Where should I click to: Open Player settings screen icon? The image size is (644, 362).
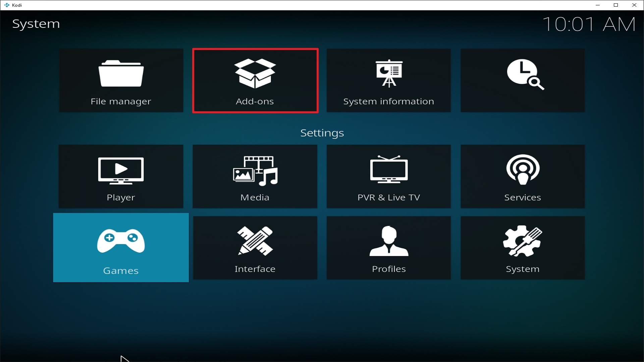tap(121, 171)
